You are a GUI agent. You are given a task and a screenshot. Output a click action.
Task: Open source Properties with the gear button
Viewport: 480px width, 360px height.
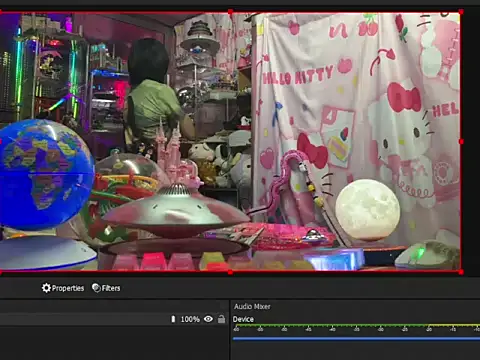tap(63, 288)
